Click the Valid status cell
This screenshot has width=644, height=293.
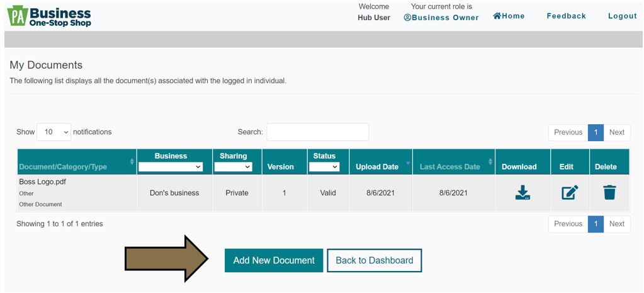328,193
